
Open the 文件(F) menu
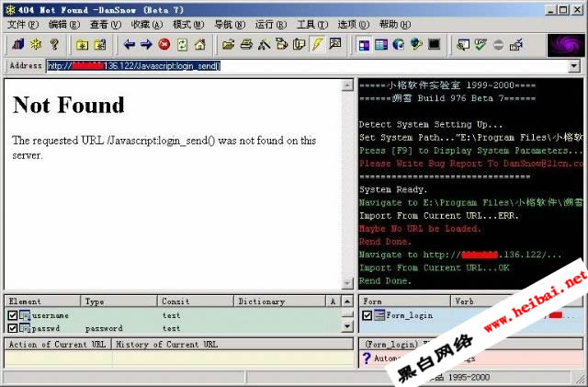(x=23, y=25)
